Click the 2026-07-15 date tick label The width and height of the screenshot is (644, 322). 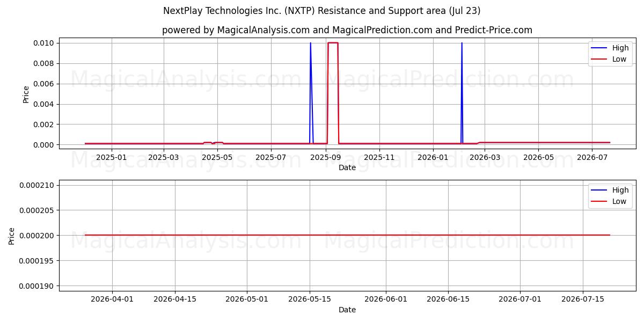click(583, 300)
